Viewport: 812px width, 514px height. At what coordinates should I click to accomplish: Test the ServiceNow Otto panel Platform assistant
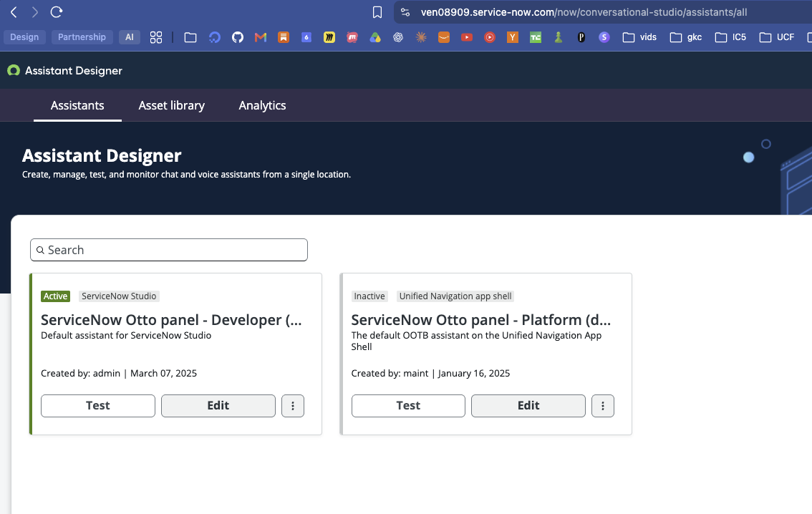coord(408,406)
